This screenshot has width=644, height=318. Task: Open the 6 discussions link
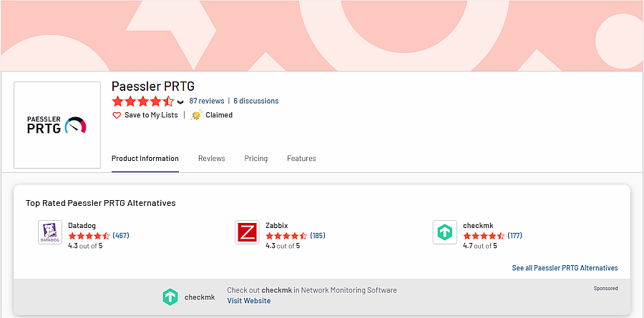(x=256, y=101)
